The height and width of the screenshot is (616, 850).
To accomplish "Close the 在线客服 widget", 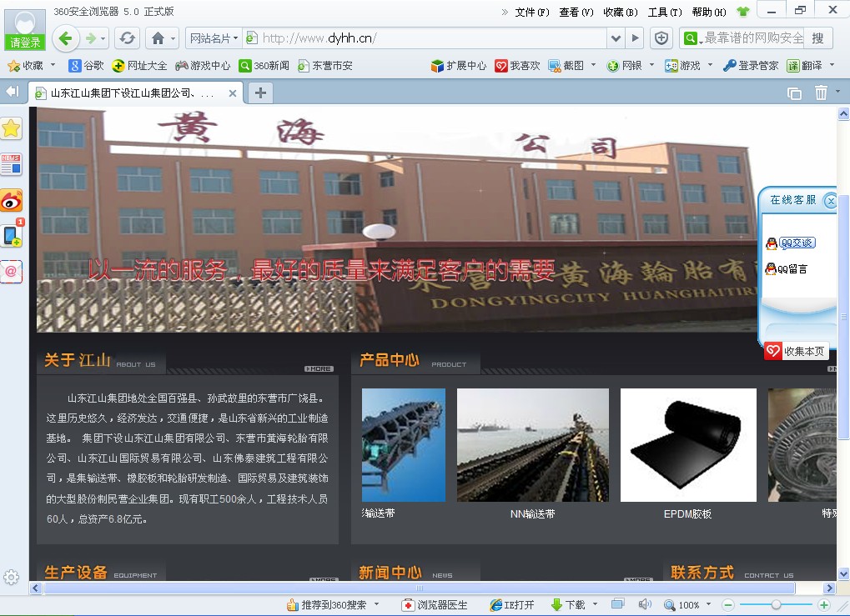I will coord(830,201).
